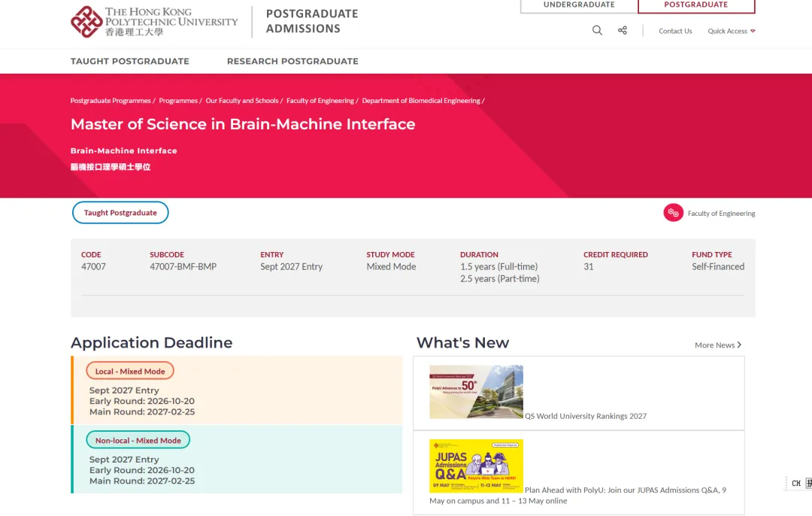812x516 pixels.
Task: Click the Application Deadline heading
Action: (x=152, y=342)
